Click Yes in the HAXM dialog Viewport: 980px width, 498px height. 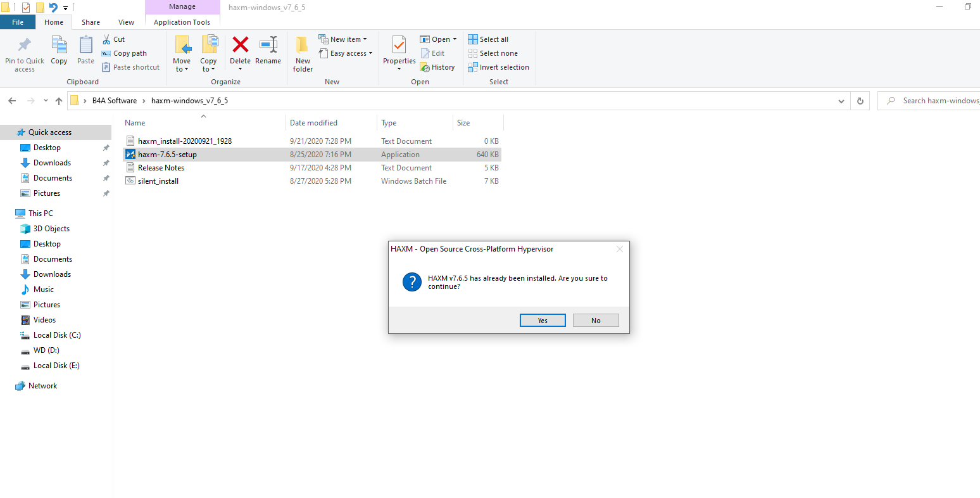(x=543, y=321)
